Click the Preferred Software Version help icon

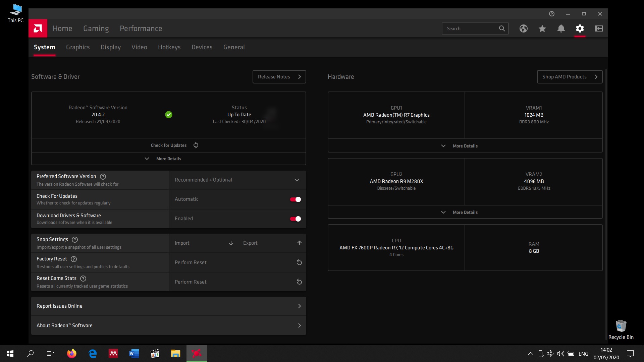pos(103,177)
